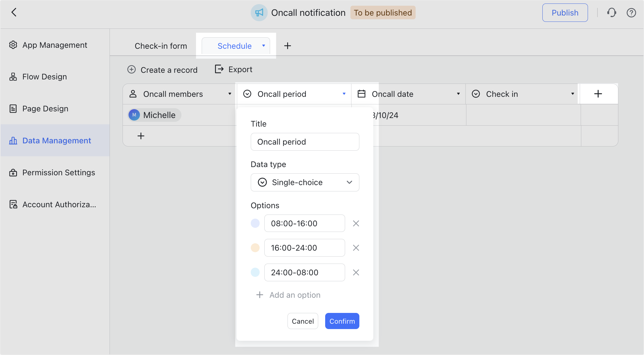Open customer support headset icon
Image resolution: width=644 pixels, height=355 pixels.
[x=611, y=13]
